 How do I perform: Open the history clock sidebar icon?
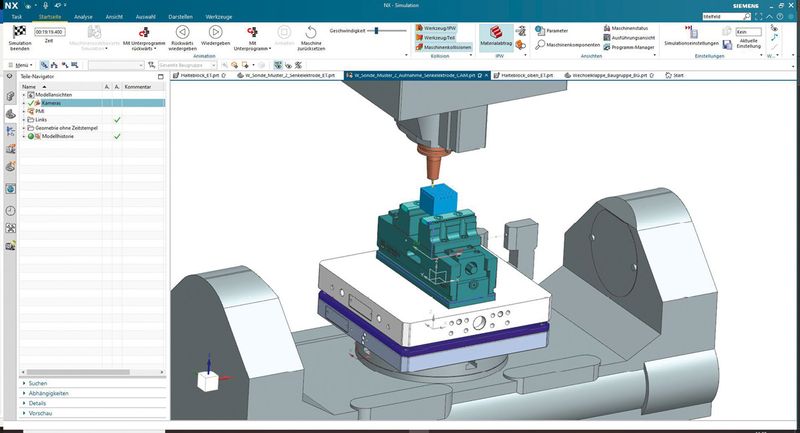10,211
